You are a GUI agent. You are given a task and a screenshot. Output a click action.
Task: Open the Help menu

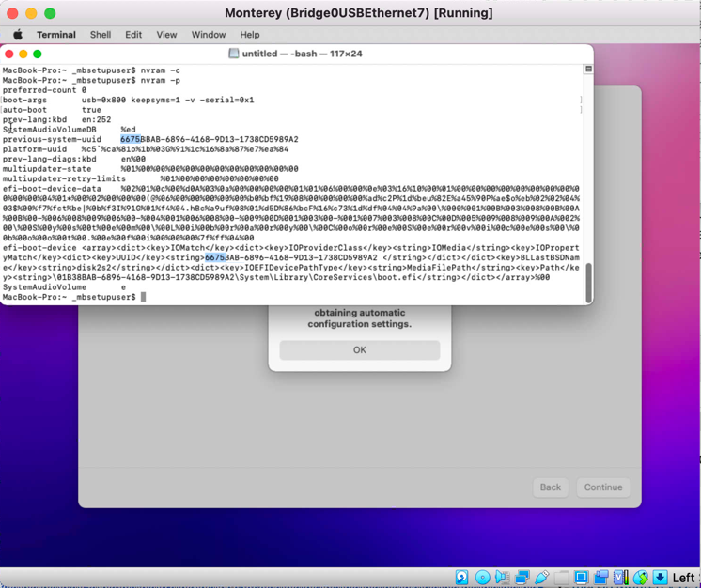249,35
